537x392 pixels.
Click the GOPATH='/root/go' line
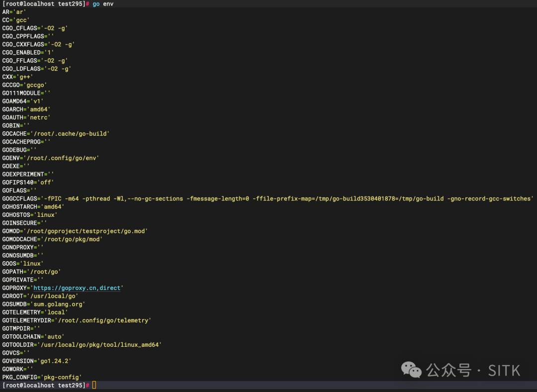(x=31, y=272)
